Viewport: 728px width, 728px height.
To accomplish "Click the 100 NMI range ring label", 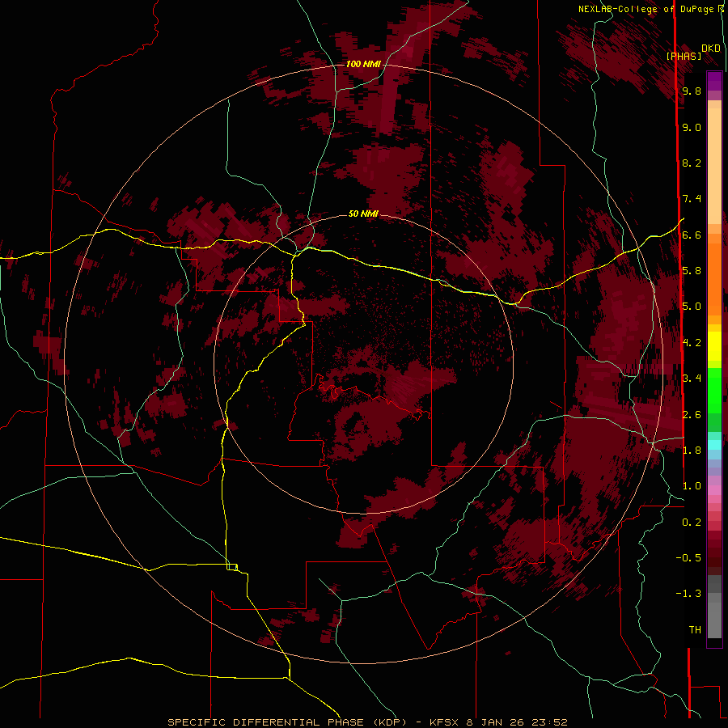I will coord(363,64).
